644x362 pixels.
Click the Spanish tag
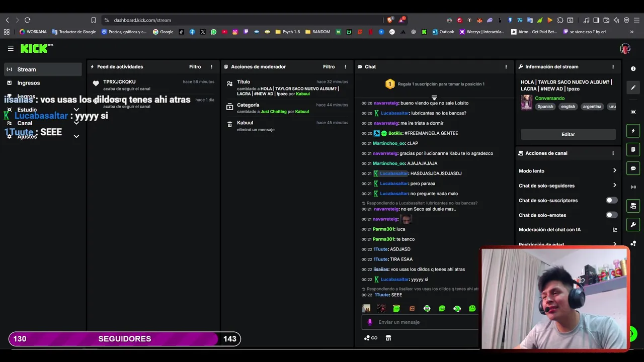(x=545, y=107)
